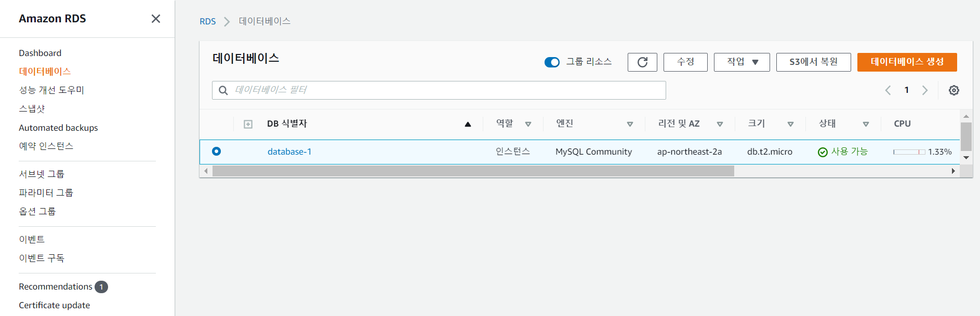This screenshot has height=316, width=980.
Task: Click the CPU column header
Action: [902, 124]
